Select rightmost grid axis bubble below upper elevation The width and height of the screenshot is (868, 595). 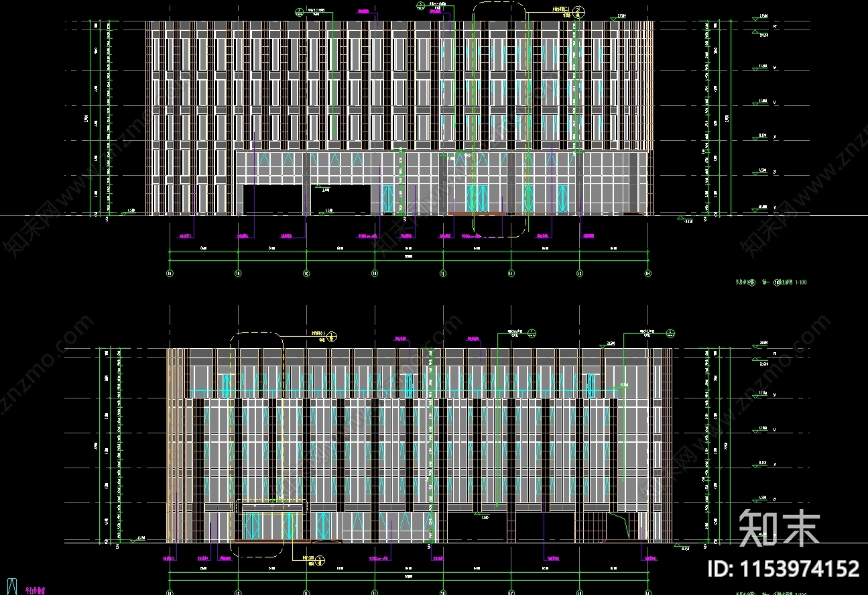(648, 273)
